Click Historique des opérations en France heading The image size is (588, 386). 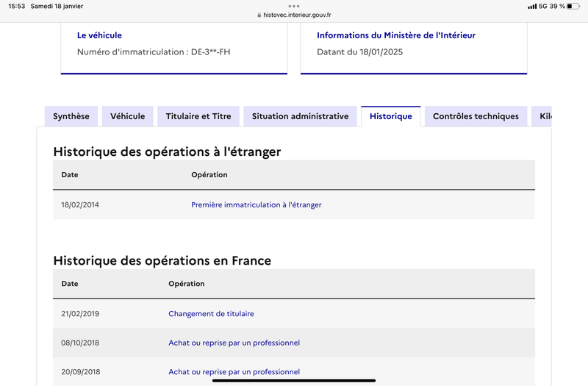[x=162, y=260]
